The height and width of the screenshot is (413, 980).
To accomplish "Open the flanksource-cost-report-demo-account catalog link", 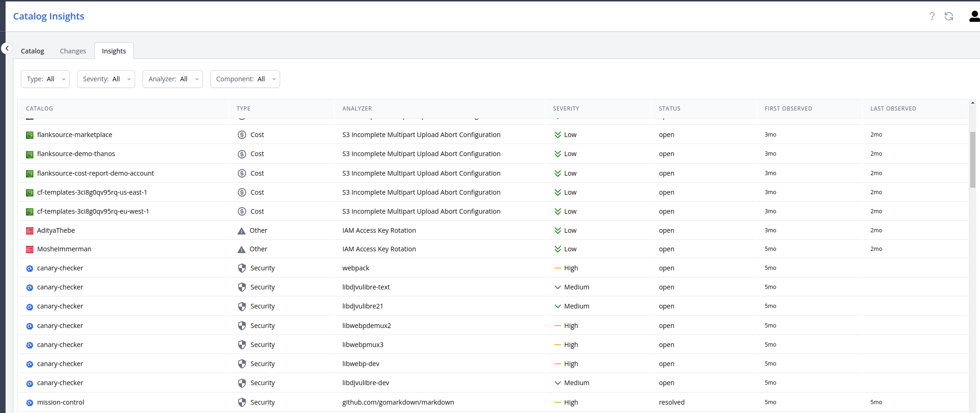I will (x=95, y=173).
